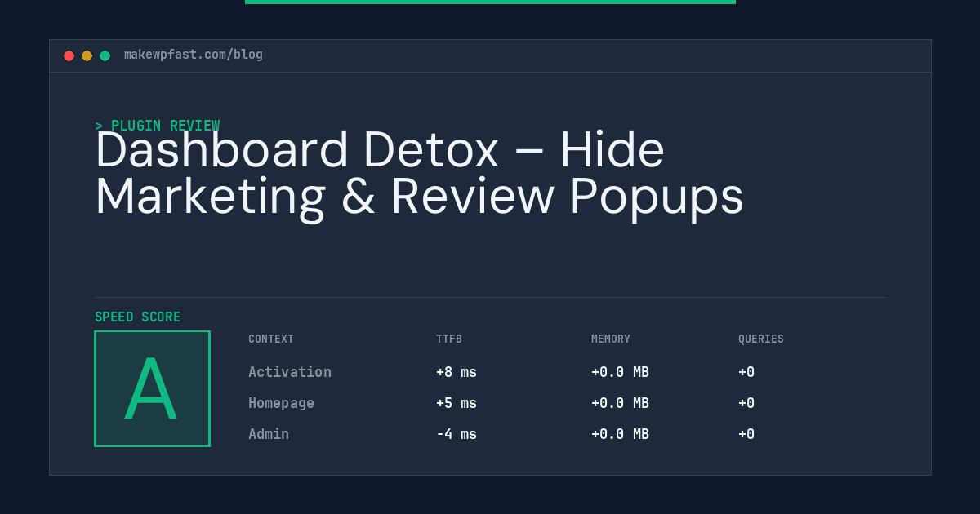The width and height of the screenshot is (980, 514).
Task: Click the grade A score box
Action: click(152, 388)
